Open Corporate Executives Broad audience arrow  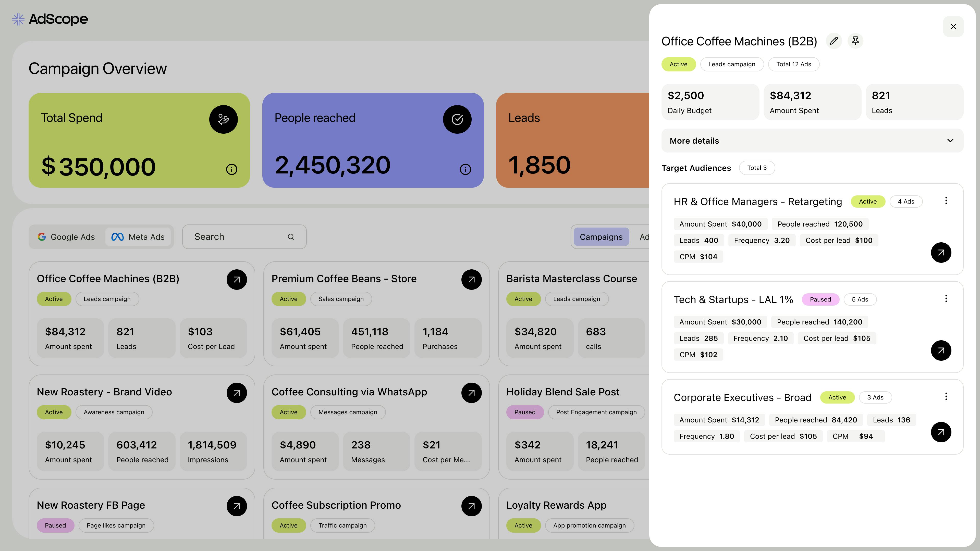tap(941, 432)
